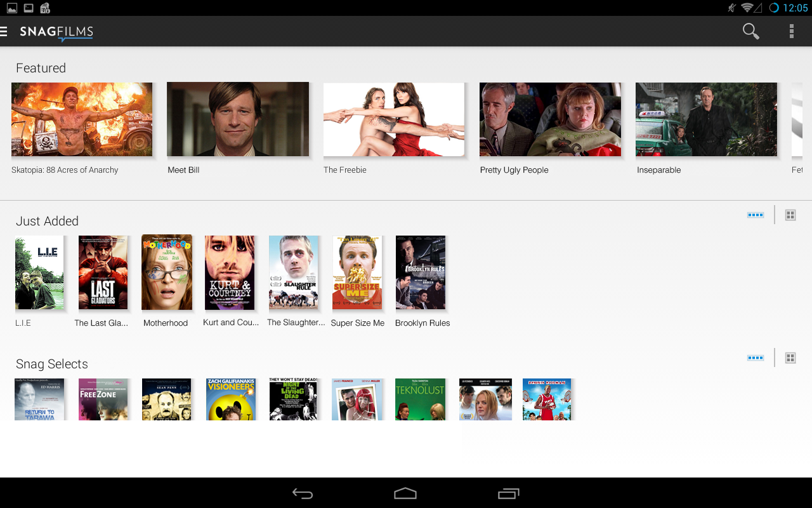Switch Just Added to row view
812x508 pixels.
(x=755, y=215)
